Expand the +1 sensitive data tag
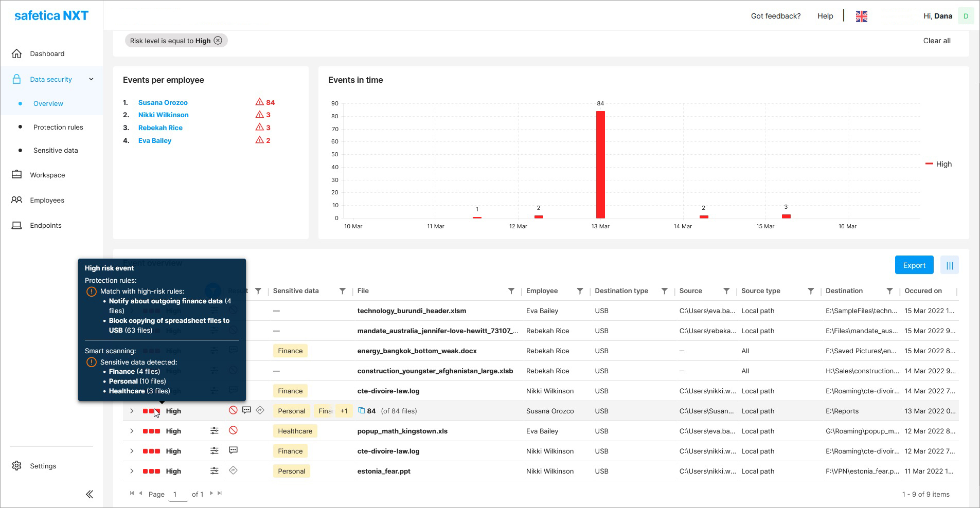 click(x=344, y=411)
